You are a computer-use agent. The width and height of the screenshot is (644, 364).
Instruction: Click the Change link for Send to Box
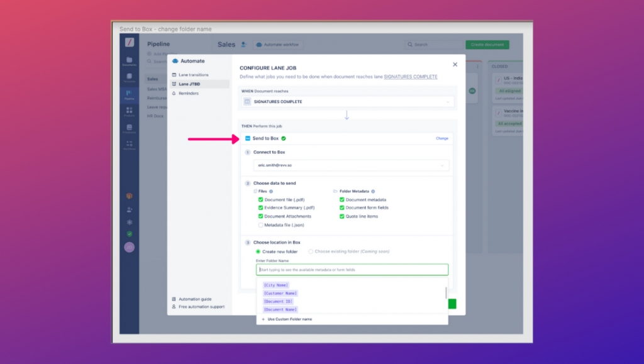coord(442,138)
